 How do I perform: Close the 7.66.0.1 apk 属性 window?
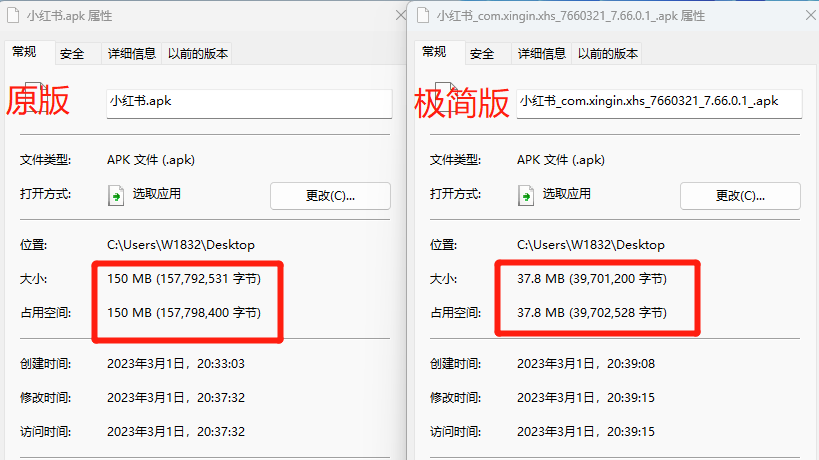(811, 15)
